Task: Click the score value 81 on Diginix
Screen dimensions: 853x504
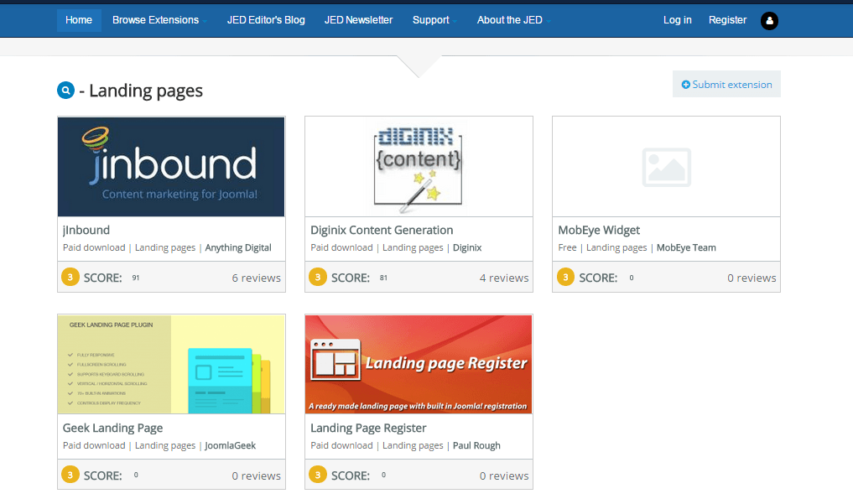Action: [x=383, y=278]
